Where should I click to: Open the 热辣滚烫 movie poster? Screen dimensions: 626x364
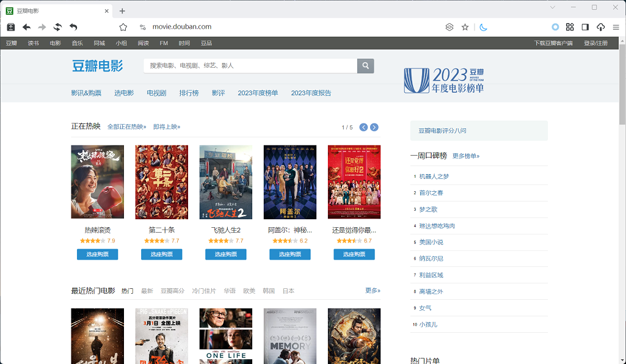98,182
